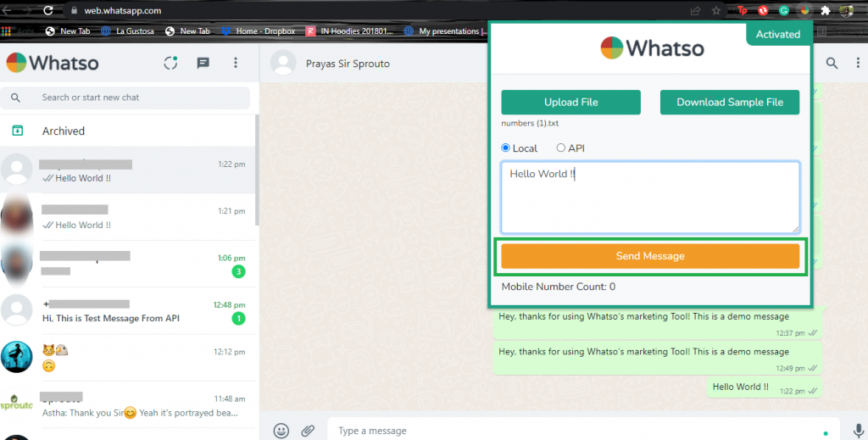This screenshot has width=868, height=440.
Task: Open the 1:22 pm Hello World chat
Action: pos(128,170)
